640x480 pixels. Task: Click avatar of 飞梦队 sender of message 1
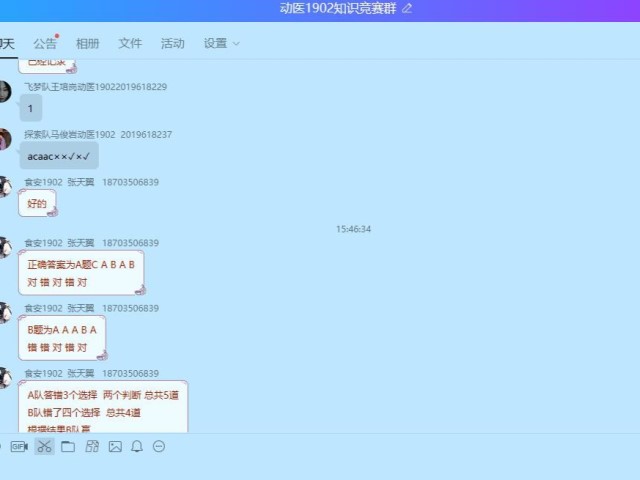[x=4, y=91]
